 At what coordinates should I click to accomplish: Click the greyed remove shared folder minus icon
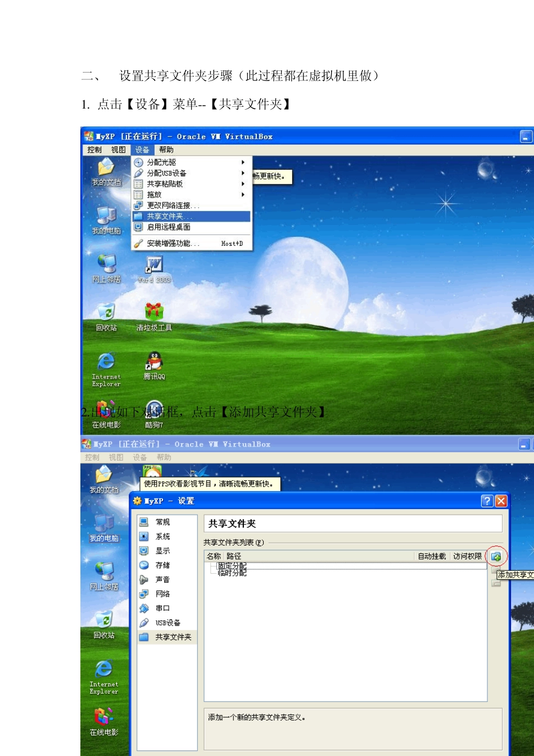[x=496, y=583]
